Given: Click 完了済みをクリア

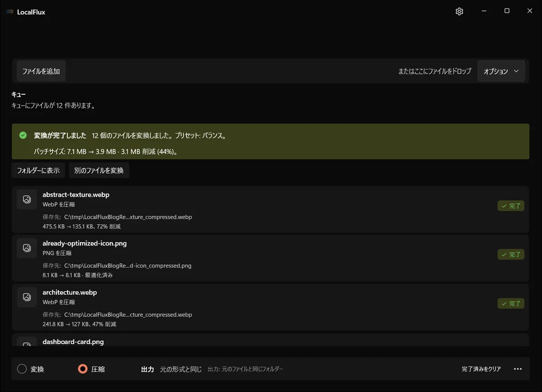Looking at the screenshot, I should point(481,369).
